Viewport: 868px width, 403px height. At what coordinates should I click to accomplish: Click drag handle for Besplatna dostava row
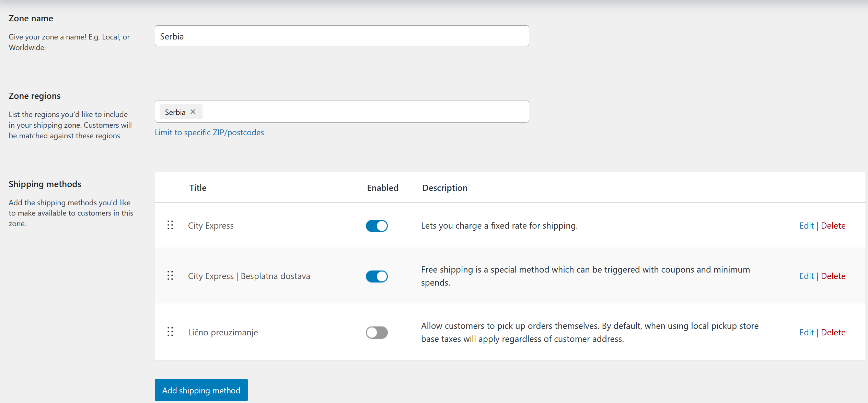pos(170,276)
